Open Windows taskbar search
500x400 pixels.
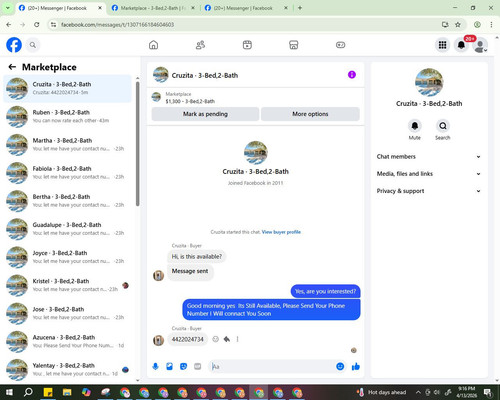[28, 392]
